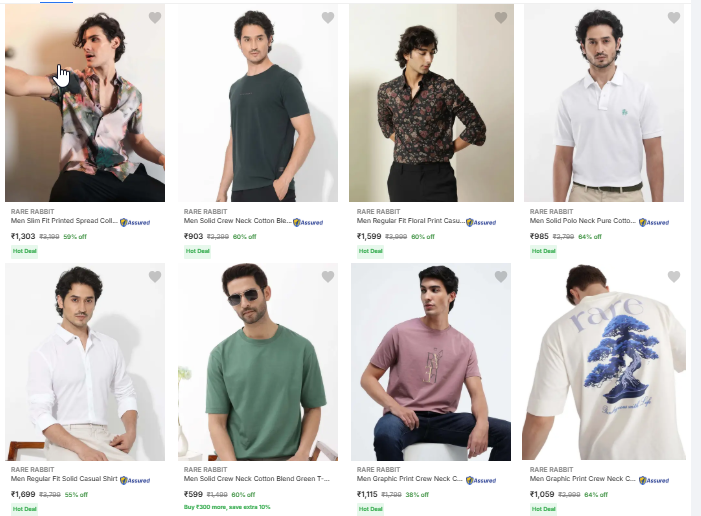This screenshot has width=701, height=516.
Task: Click Buy ₹300 more, save extra 10% offer
Action: tap(227, 508)
